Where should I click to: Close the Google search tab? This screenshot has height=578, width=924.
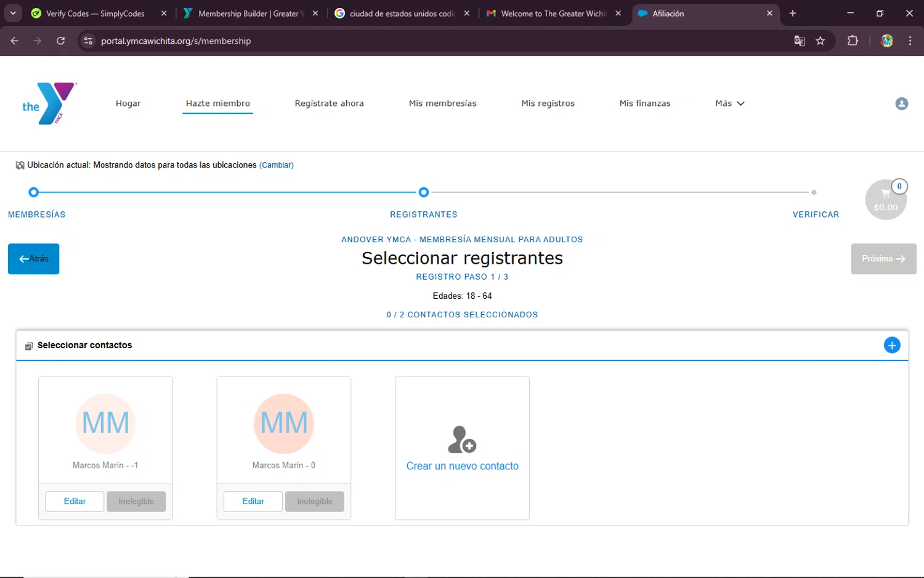click(467, 13)
